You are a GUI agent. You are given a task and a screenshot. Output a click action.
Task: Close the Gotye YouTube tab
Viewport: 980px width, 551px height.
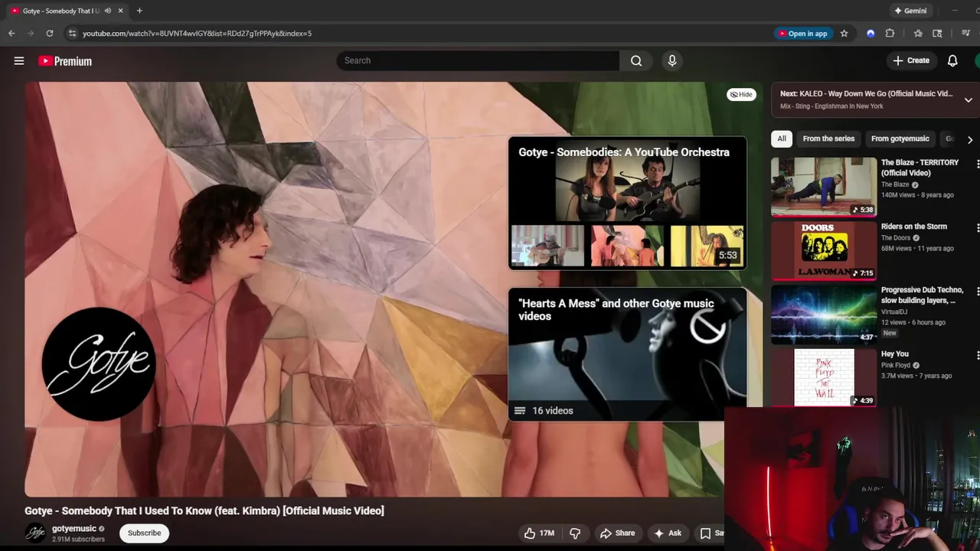[120, 11]
